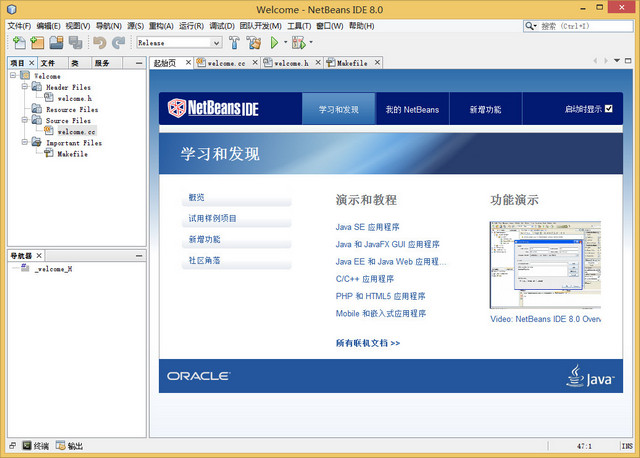This screenshot has height=458, width=640.
Task: Open the 视图(V) menu
Action: pyautogui.click(x=78, y=26)
